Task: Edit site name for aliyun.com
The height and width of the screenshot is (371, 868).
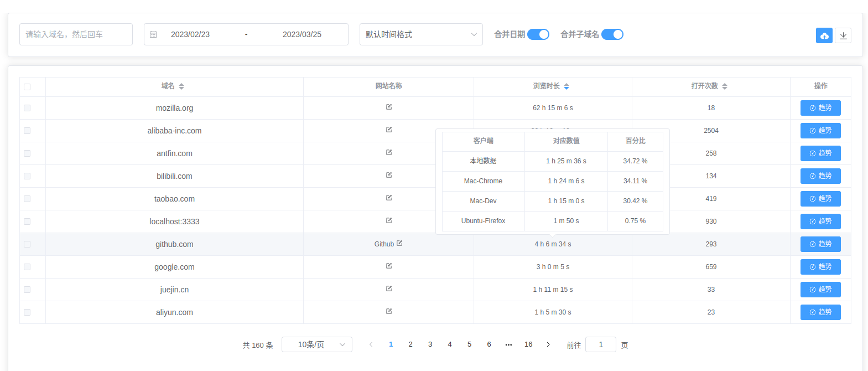Action: 389,311
